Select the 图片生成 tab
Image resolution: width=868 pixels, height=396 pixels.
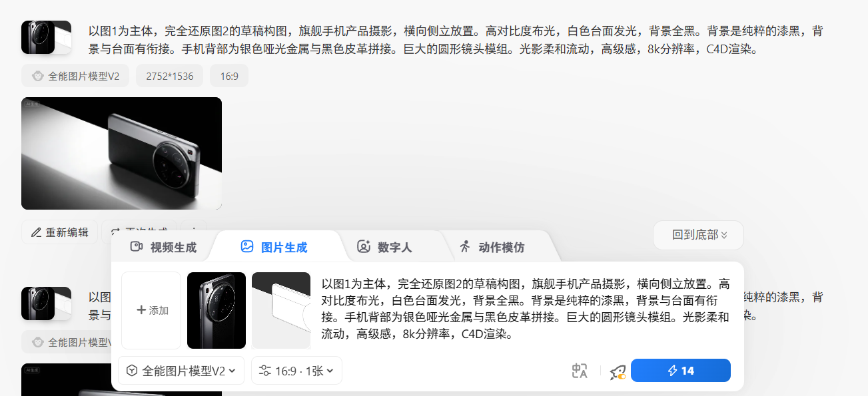274,247
